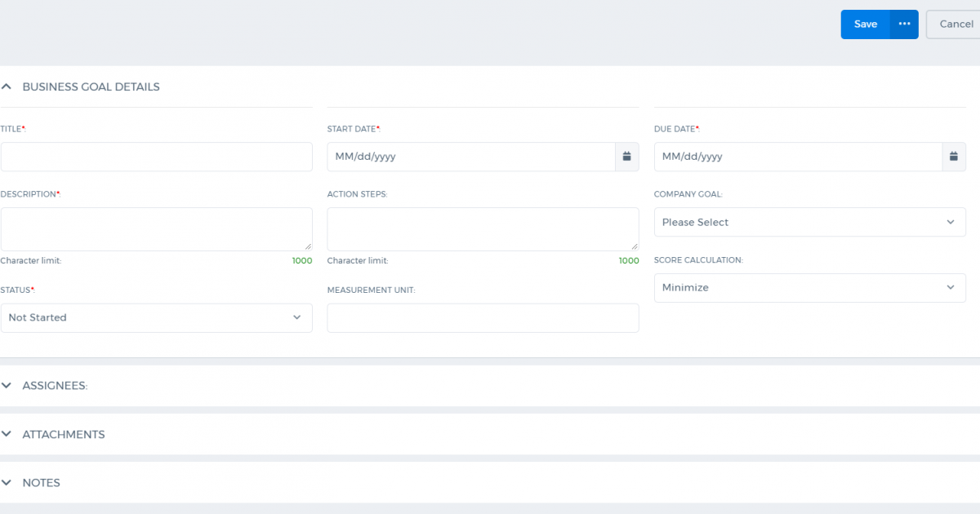Focus the Start Date text field
The width and height of the screenshot is (980, 514).
[x=471, y=157]
